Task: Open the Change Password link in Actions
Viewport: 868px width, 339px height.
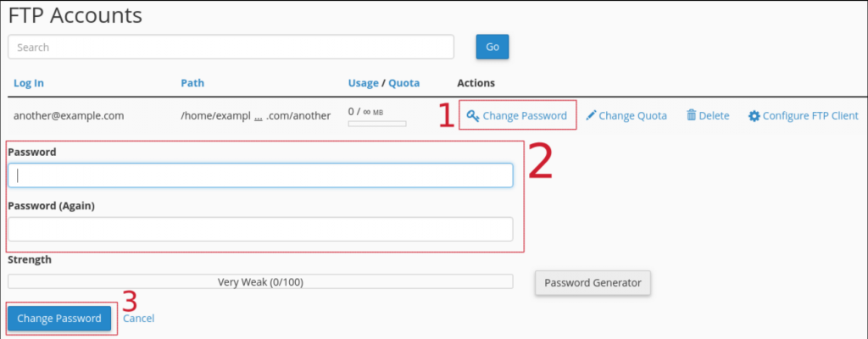Action: [524, 115]
